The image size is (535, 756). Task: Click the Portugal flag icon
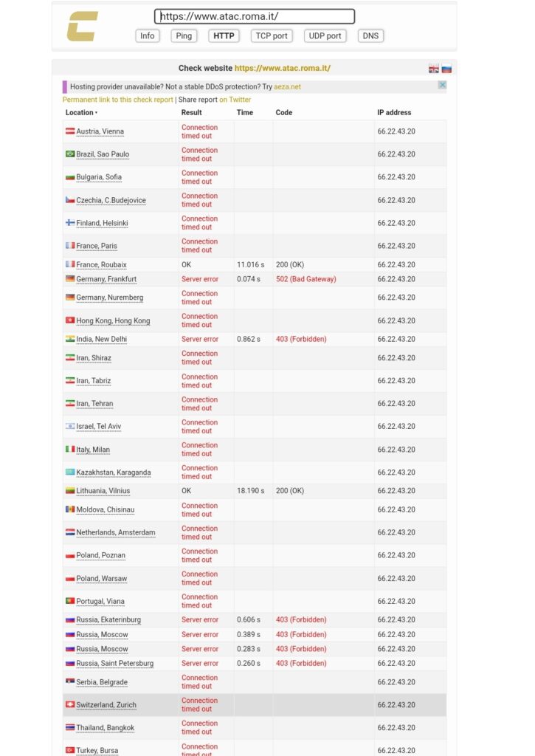coord(70,601)
